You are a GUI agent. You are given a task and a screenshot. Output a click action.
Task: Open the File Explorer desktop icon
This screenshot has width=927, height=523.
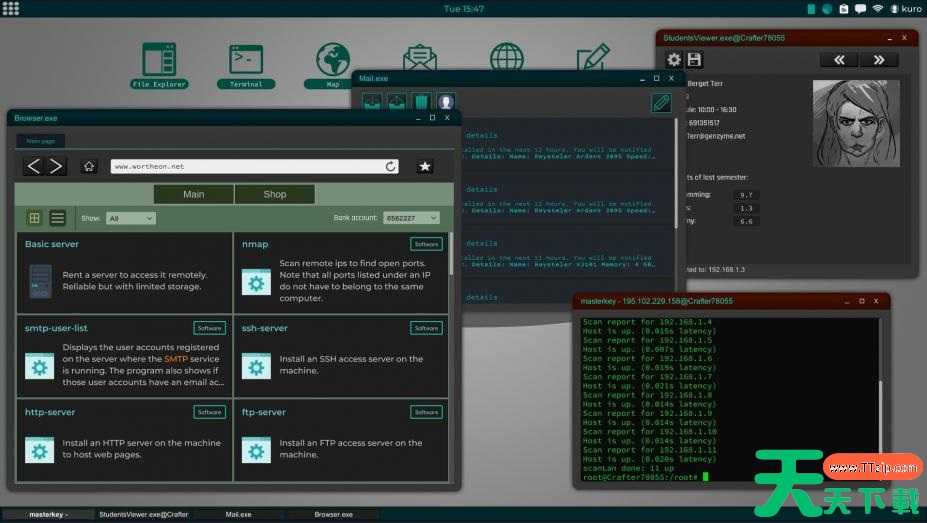[x=159, y=61]
